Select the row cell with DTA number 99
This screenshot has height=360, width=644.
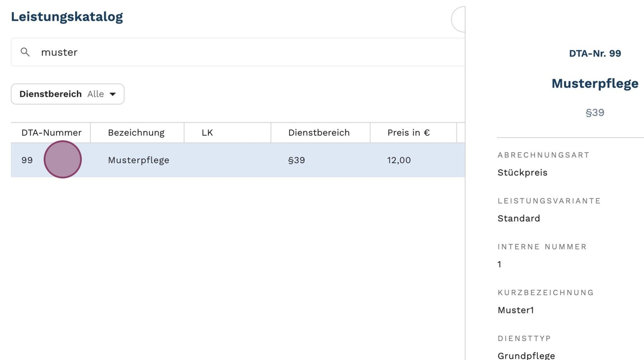27,160
